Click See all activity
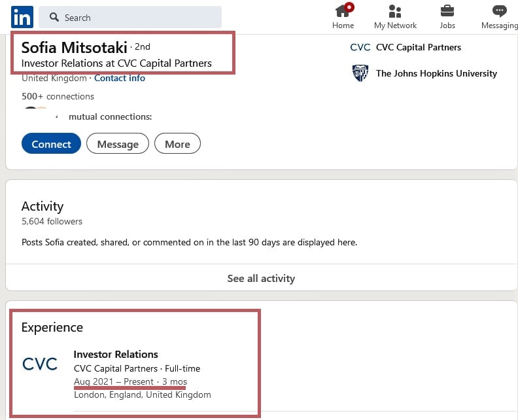The width and height of the screenshot is (518, 420). [x=261, y=278]
